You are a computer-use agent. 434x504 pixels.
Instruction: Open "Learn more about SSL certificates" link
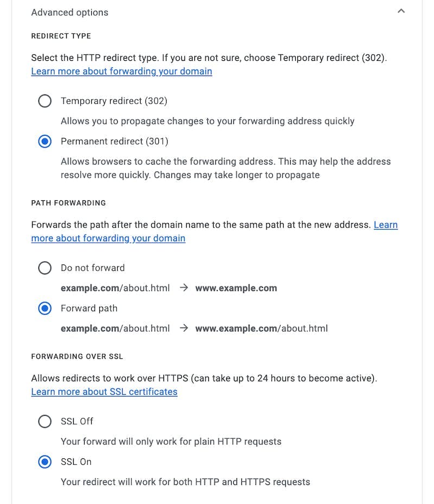pyautogui.click(x=104, y=392)
